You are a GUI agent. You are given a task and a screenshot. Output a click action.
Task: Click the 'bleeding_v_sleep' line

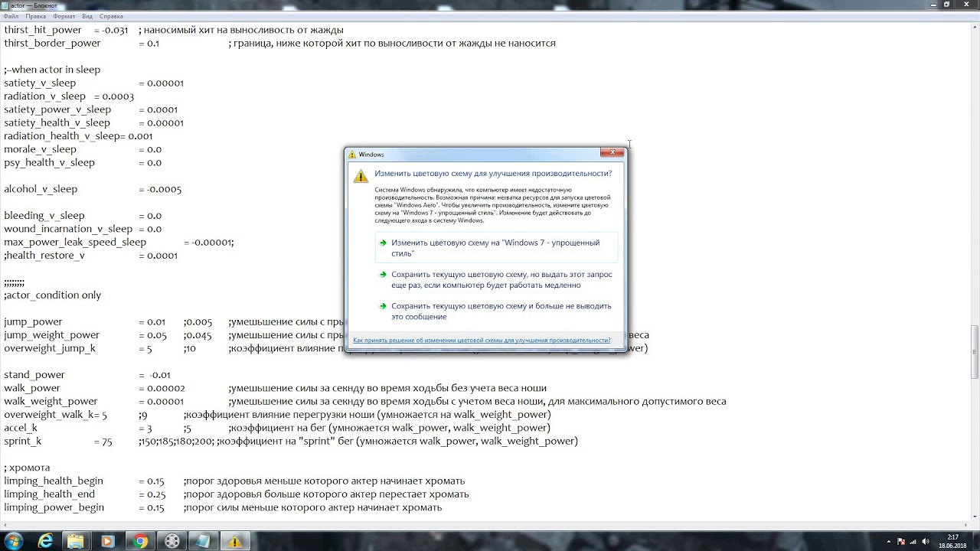pyautogui.click(x=83, y=216)
